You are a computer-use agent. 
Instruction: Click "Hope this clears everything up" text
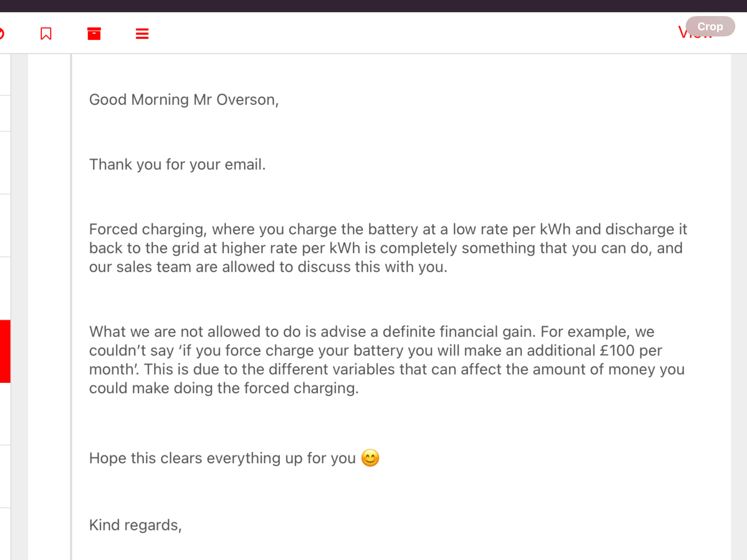(x=222, y=458)
